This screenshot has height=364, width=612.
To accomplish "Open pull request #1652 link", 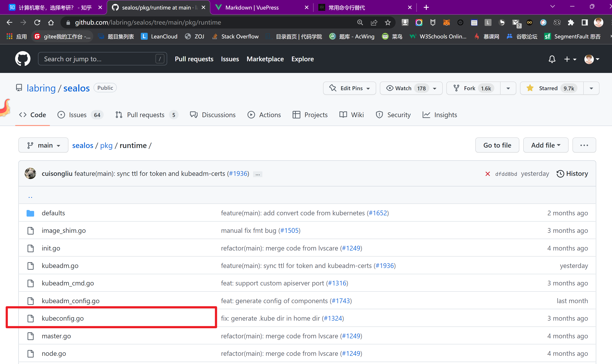I will tap(378, 213).
